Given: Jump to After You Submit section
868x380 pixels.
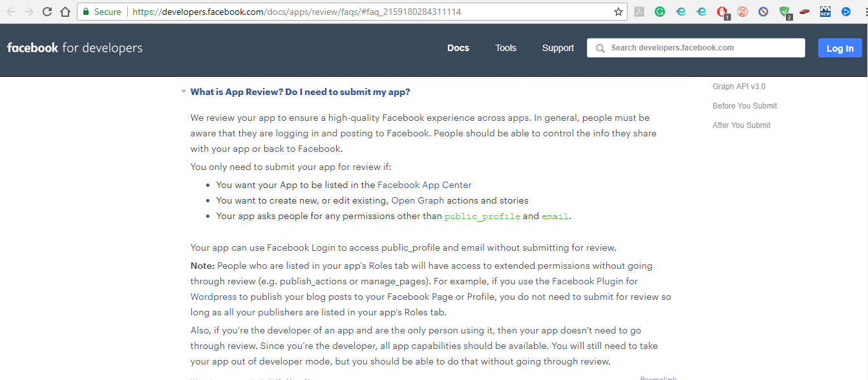Looking at the screenshot, I should click(x=741, y=125).
